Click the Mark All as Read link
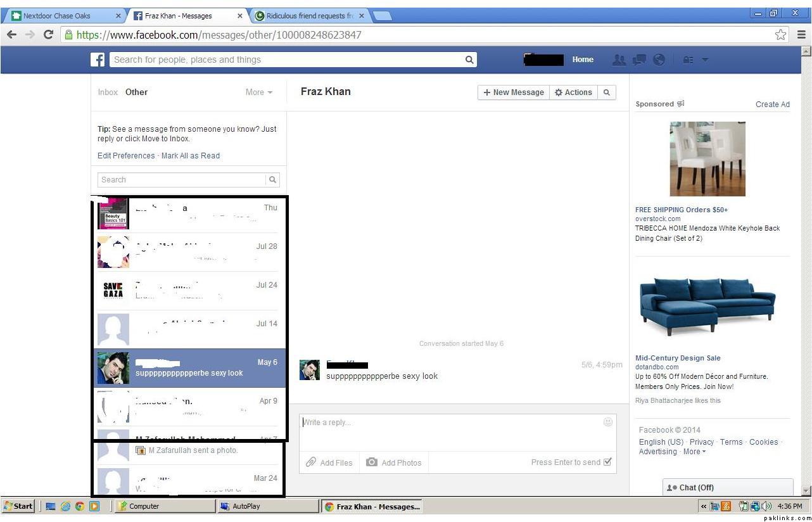 [x=191, y=156]
